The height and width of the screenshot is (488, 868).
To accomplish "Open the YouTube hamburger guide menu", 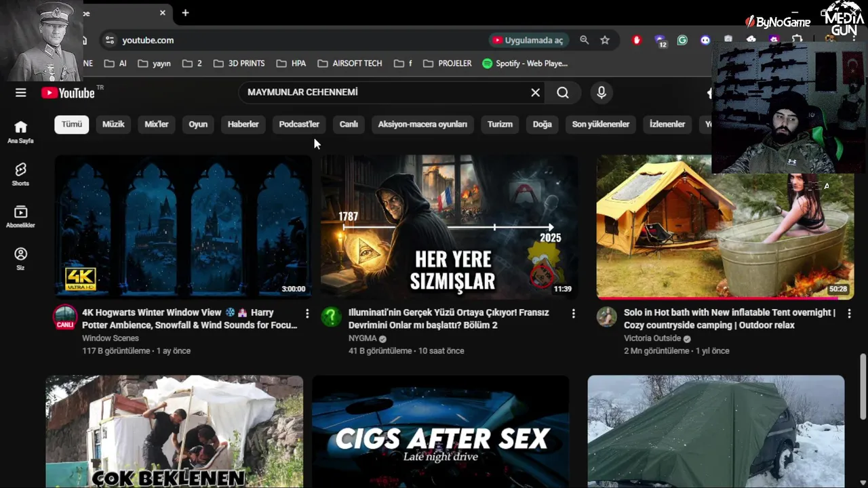I will click(x=21, y=93).
